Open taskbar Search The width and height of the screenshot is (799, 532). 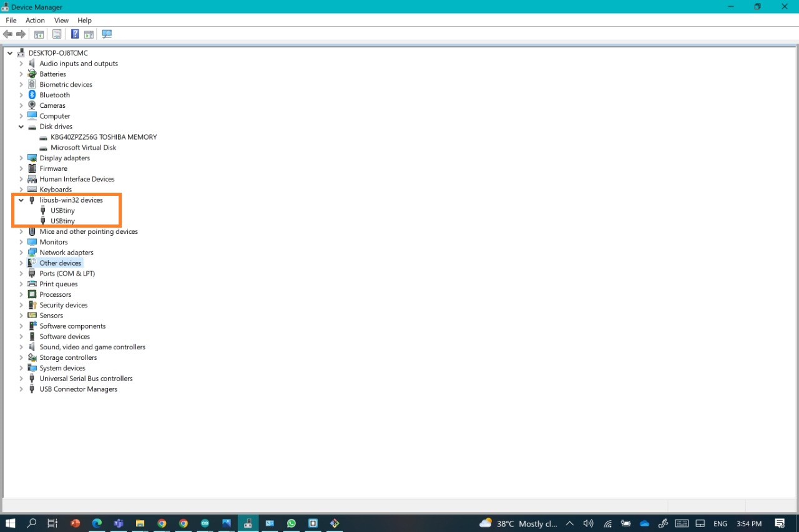[31, 523]
